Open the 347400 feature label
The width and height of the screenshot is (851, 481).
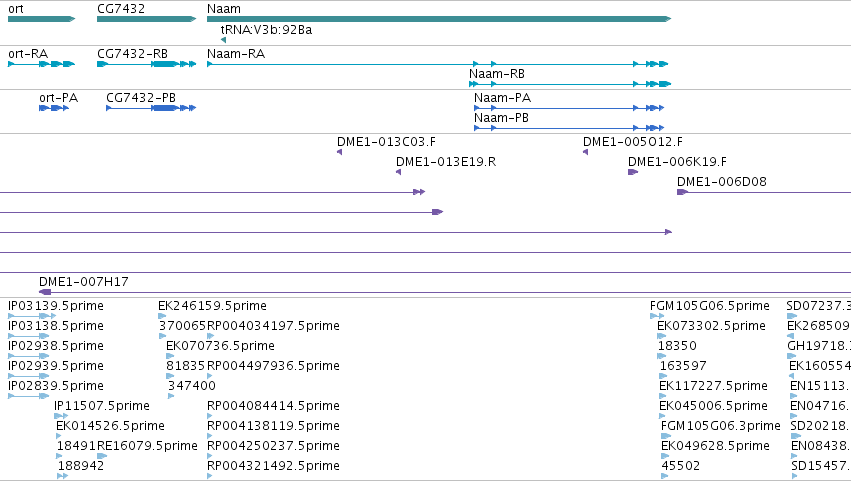(x=192, y=386)
